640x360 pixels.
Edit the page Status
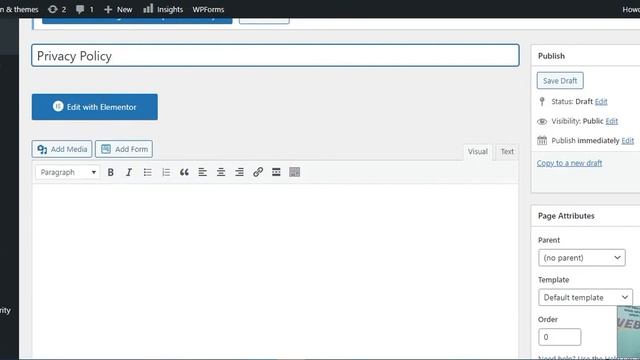(x=601, y=102)
